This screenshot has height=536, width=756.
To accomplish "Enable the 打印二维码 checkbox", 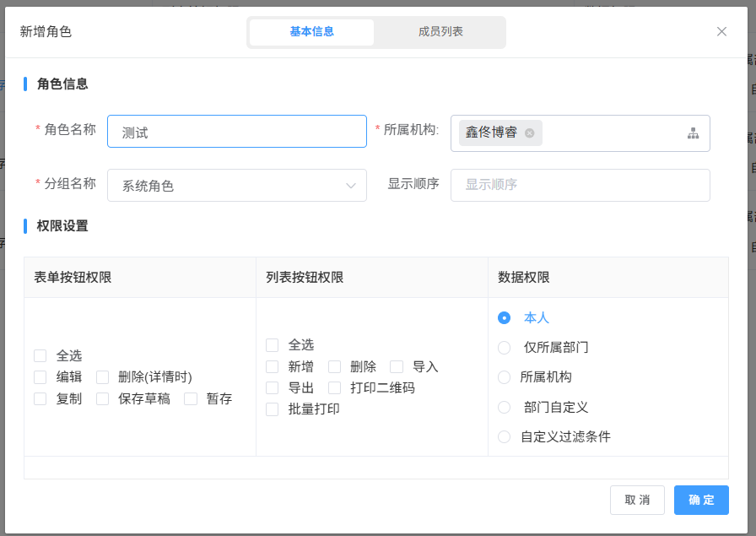I will click(x=334, y=388).
